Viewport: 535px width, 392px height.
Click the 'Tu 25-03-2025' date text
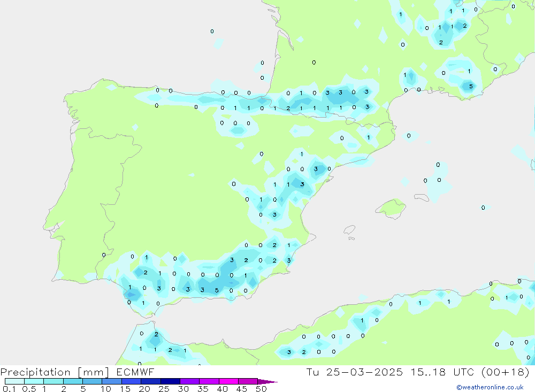pos(354,372)
